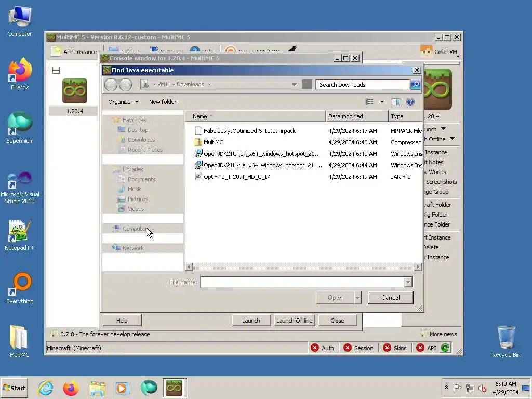The width and height of the screenshot is (532, 399).
Task: Select Computer in navigation pane
Action: pyautogui.click(x=134, y=229)
